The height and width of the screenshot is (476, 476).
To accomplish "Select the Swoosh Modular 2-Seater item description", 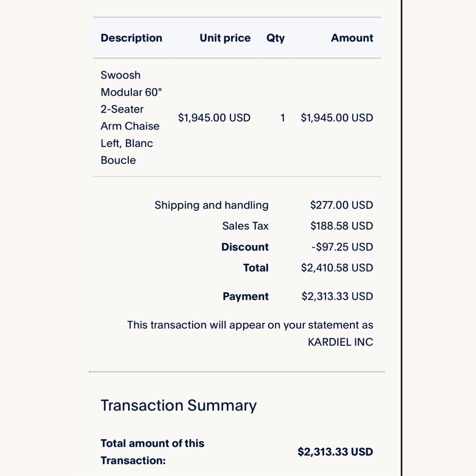I will [x=131, y=118].
